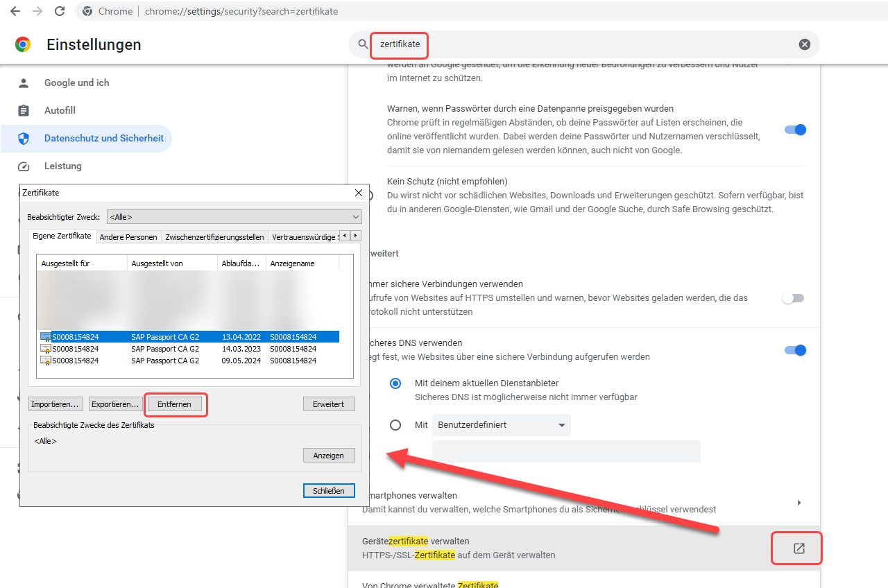Sort by the Ausgestellt für column header
The image size is (888, 588).
pyautogui.click(x=83, y=263)
